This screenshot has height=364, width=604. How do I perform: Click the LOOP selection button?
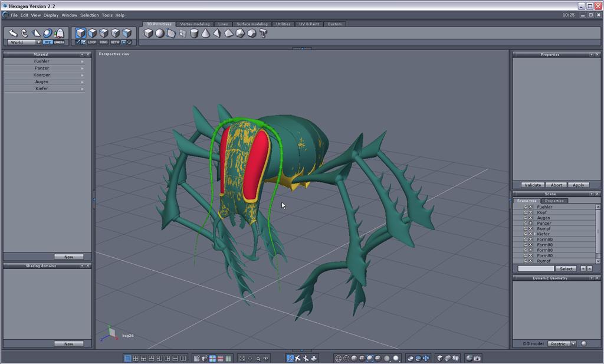coord(92,42)
